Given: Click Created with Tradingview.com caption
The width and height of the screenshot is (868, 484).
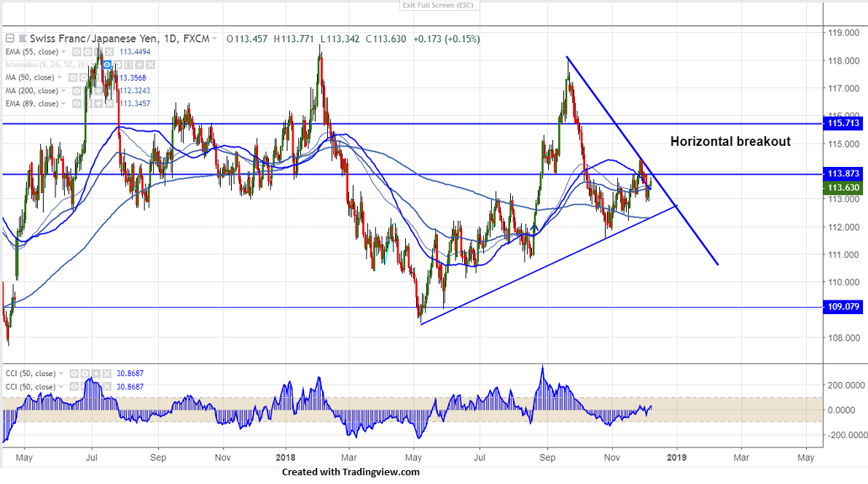Looking at the screenshot, I should pos(351,472).
